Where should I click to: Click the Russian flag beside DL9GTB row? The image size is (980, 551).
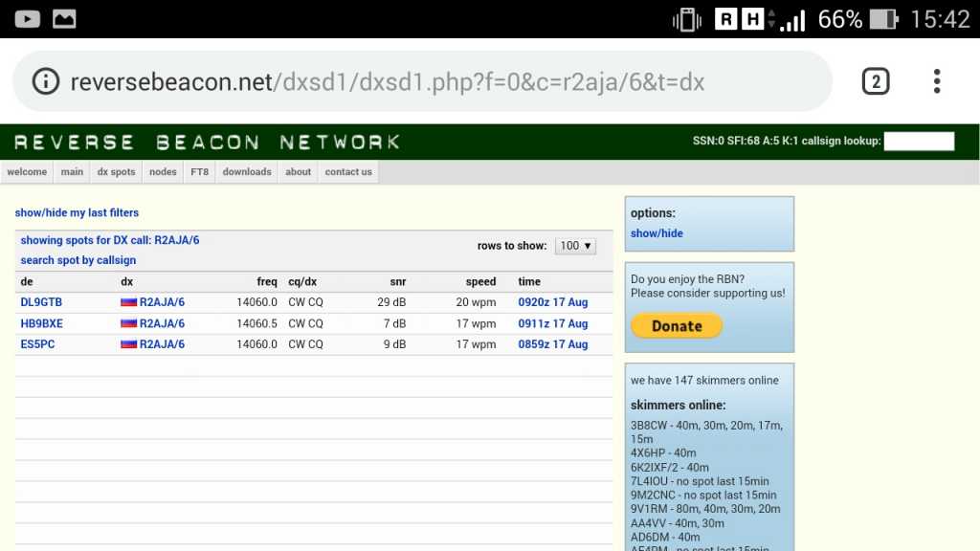(129, 302)
